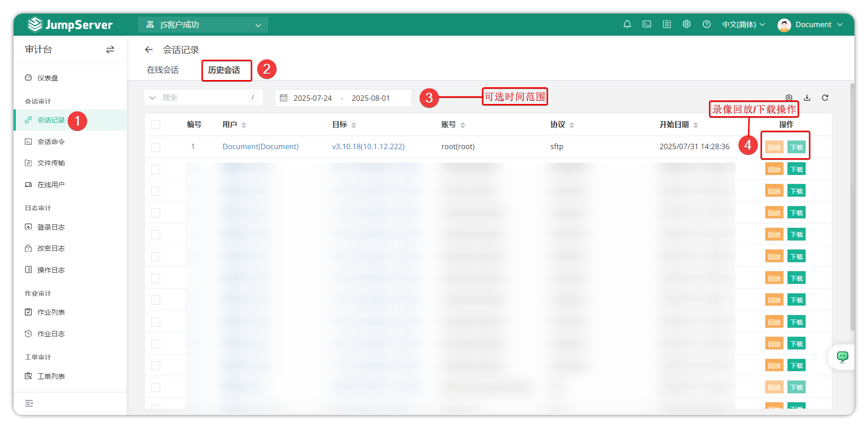Check the sixth row checkbox

[x=156, y=257]
